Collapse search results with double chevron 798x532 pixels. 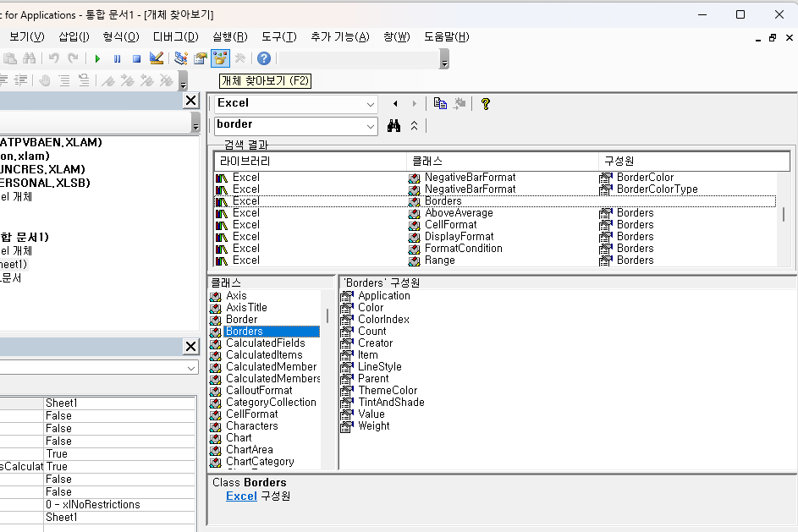(x=415, y=126)
